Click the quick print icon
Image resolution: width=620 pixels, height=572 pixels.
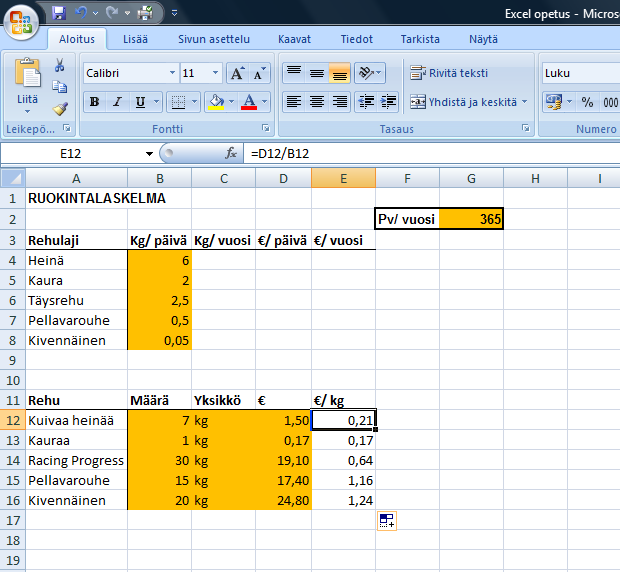coord(145,13)
